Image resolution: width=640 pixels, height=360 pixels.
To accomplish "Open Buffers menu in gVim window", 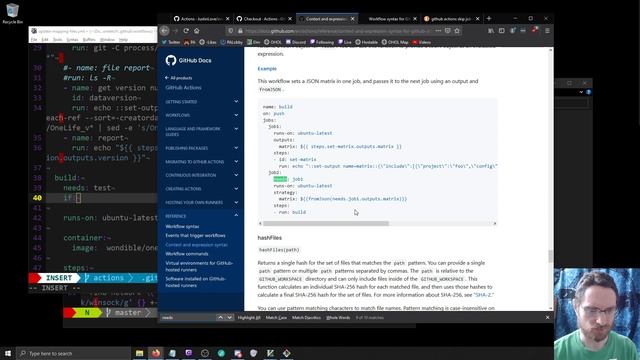I will tap(89, 40).
